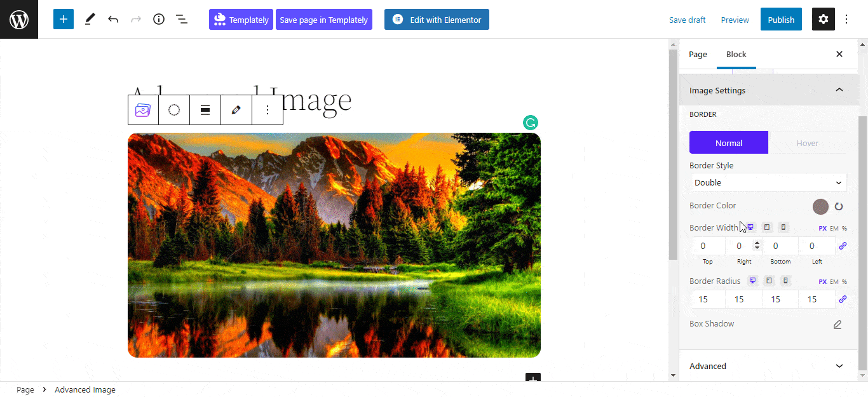Expand the Advanced section
The width and height of the screenshot is (868, 397).
click(x=768, y=366)
